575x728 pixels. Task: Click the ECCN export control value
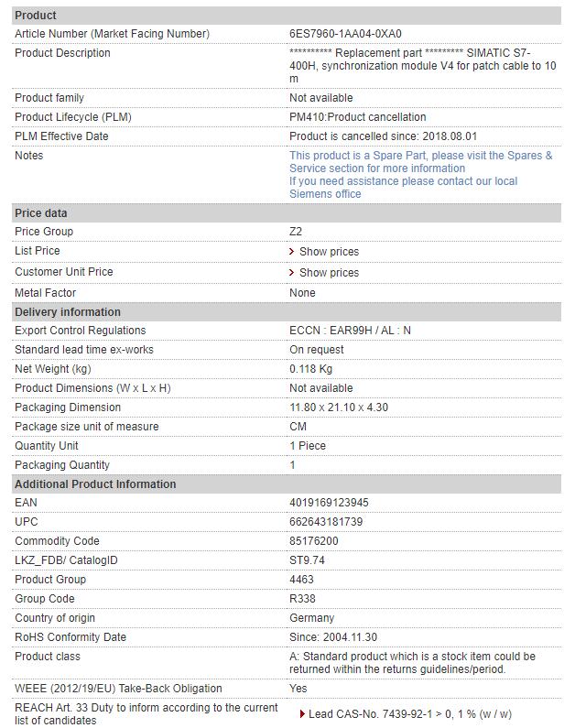(x=350, y=331)
